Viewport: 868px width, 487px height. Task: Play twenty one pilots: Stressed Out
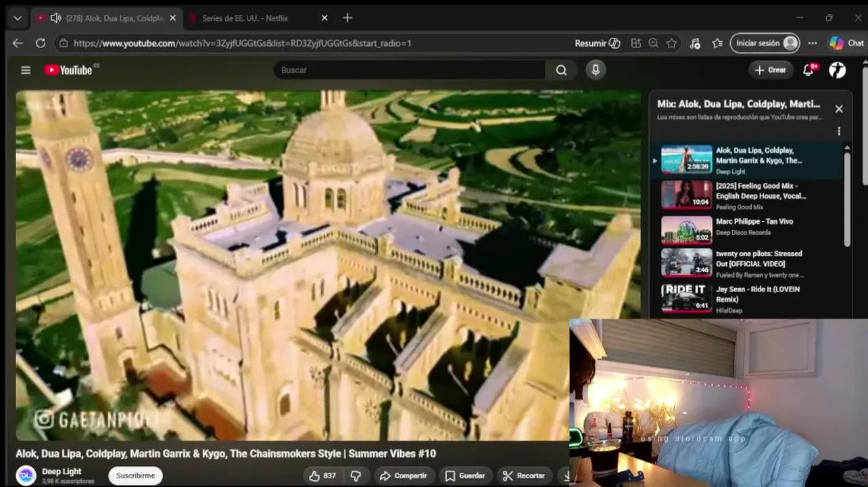click(759, 258)
